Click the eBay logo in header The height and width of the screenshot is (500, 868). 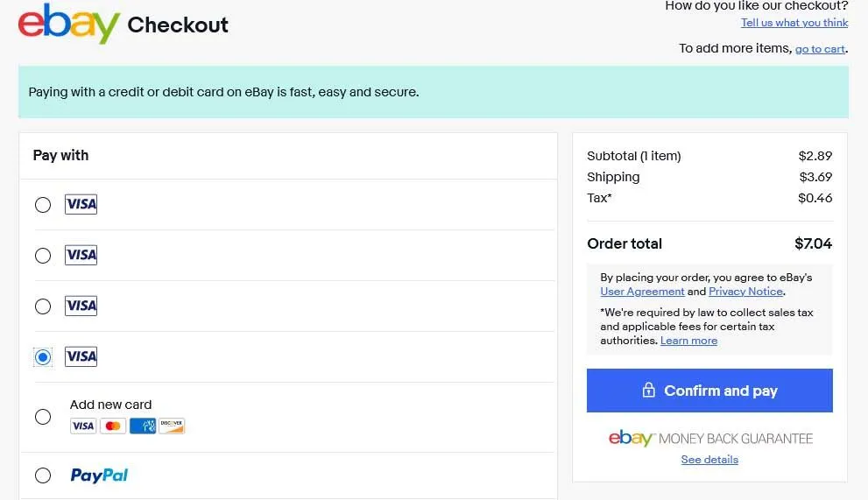(68, 24)
